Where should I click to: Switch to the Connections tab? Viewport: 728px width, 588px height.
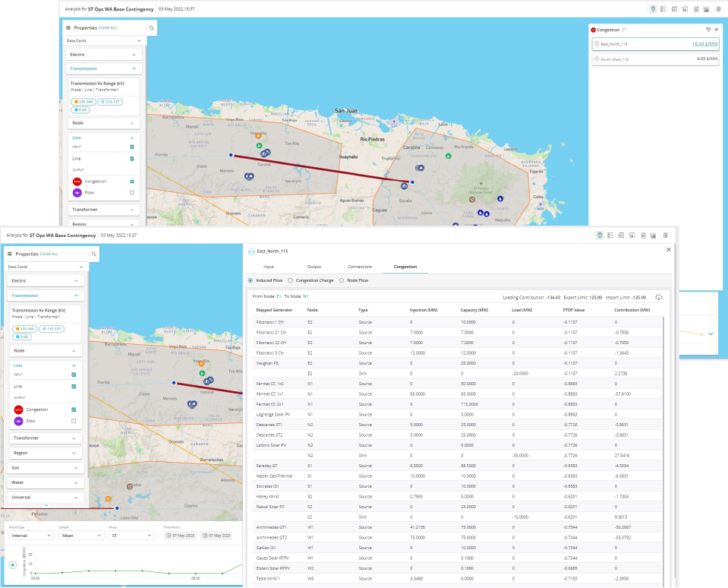(359, 267)
